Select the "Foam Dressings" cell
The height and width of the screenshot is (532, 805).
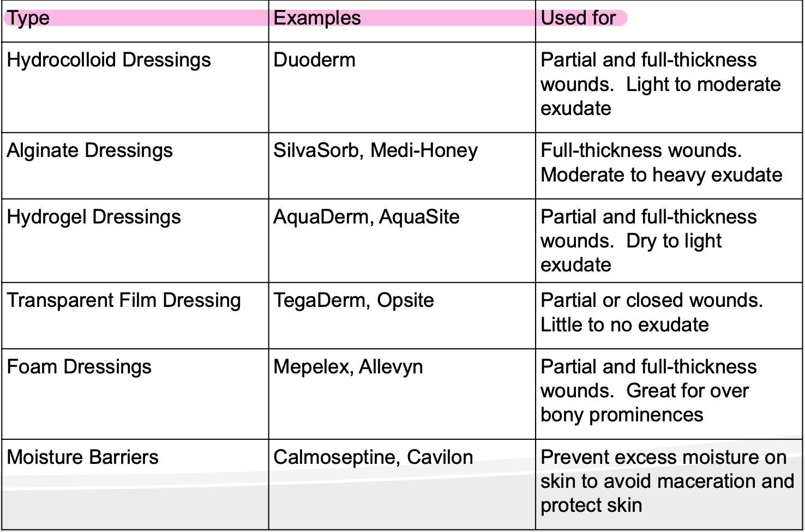(x=79, y=367)
